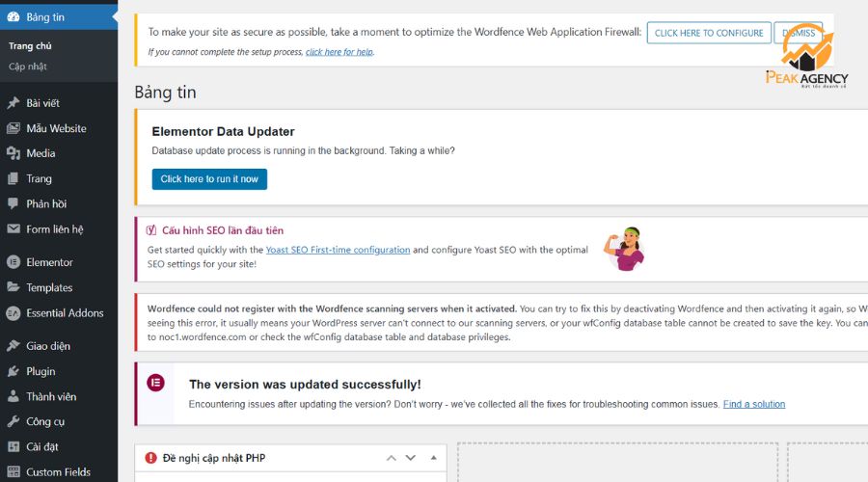Click the Đề nghị cập nhật PHP title

(214, 458)
